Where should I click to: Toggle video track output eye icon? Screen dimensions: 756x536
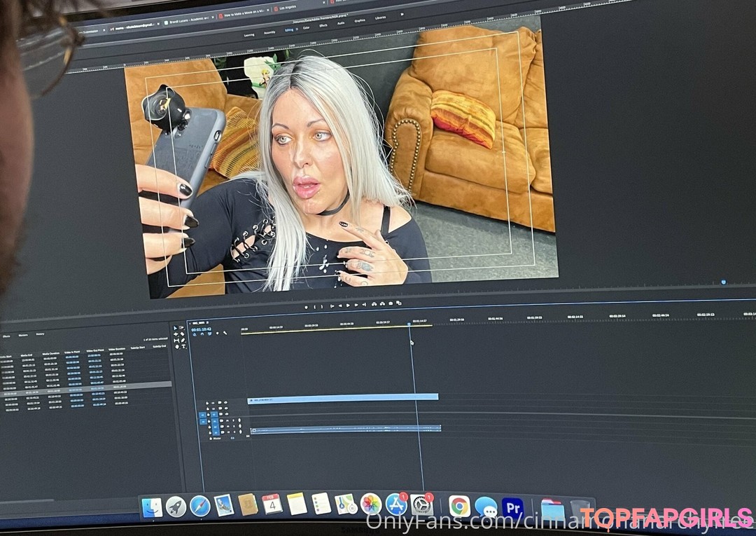225,403
